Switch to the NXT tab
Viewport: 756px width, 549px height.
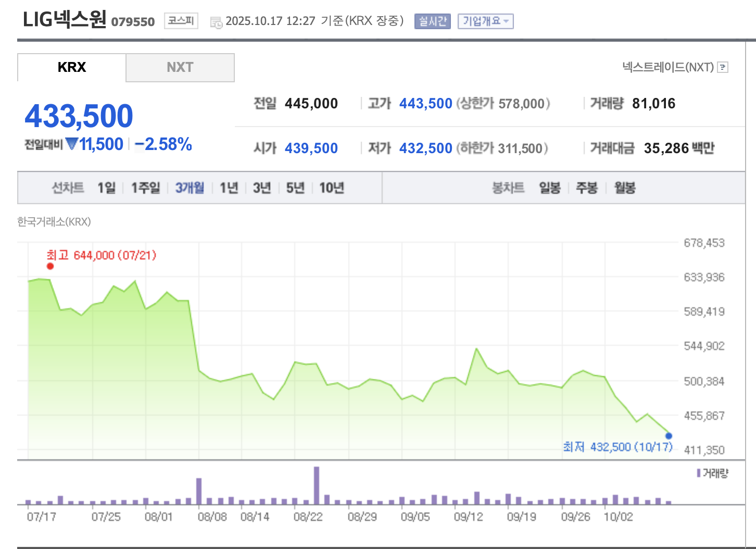point(180,68)
